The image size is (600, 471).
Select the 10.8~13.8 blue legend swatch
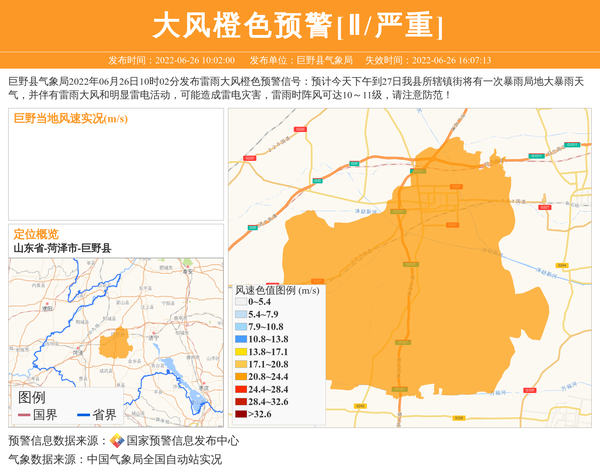(x=240, y=339)
